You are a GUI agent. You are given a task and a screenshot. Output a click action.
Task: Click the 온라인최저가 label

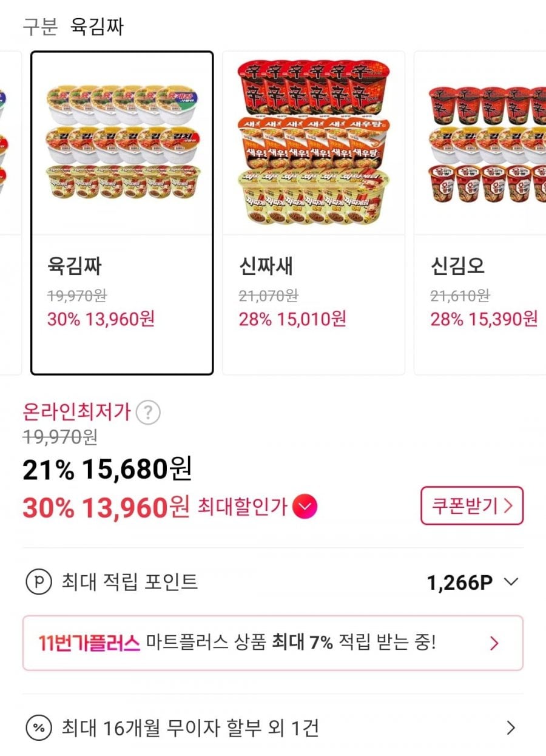(x=76, y=413)
